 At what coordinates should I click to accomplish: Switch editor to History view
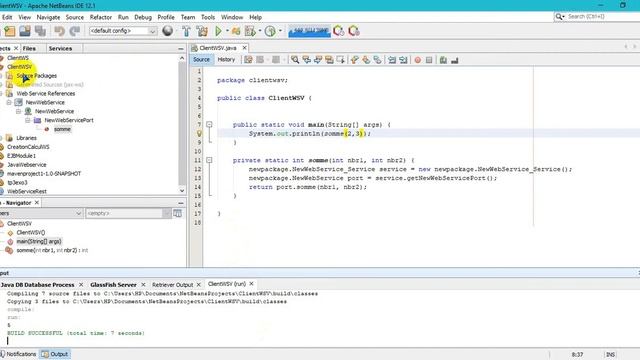pyautogui.click(x=226, y=60)
